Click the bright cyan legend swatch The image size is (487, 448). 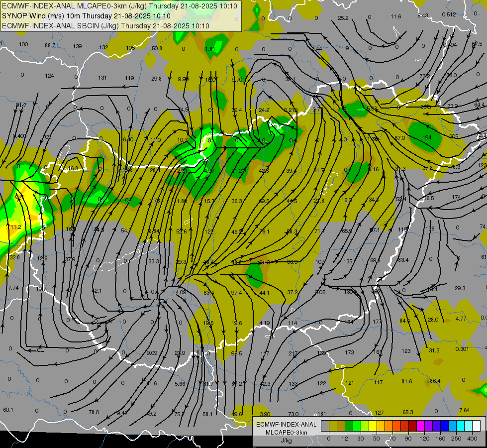[x=460, y=426]
